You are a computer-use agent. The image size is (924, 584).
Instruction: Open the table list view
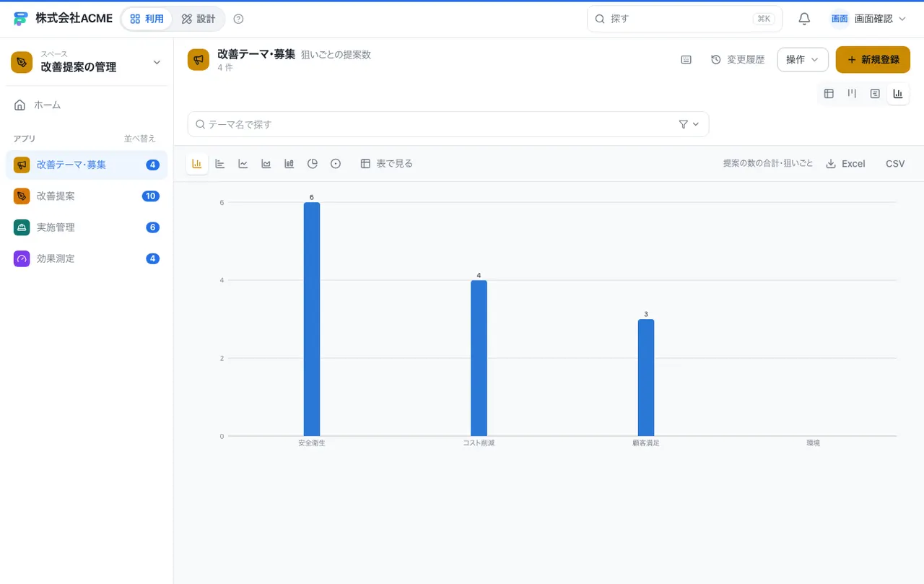(829, 93)
